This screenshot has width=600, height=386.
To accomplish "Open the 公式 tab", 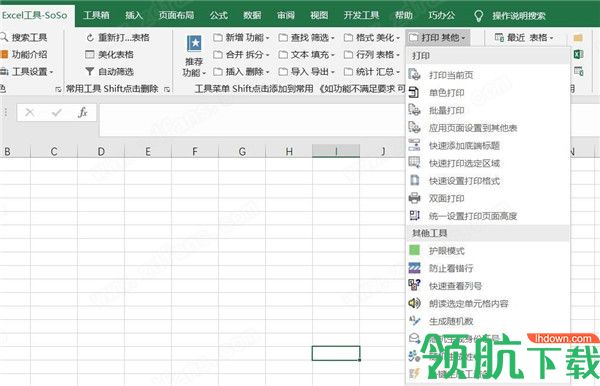I will click(218, 15).
